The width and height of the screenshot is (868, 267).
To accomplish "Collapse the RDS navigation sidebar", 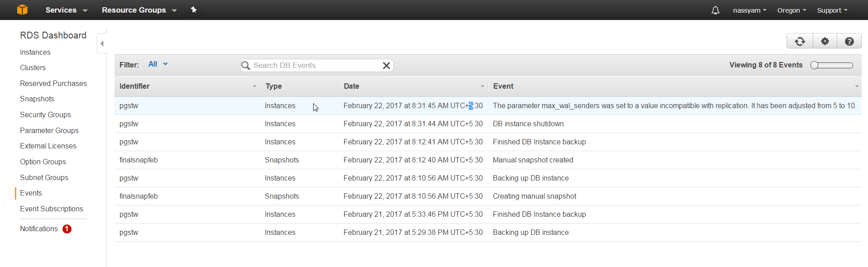I will point(102,43).
